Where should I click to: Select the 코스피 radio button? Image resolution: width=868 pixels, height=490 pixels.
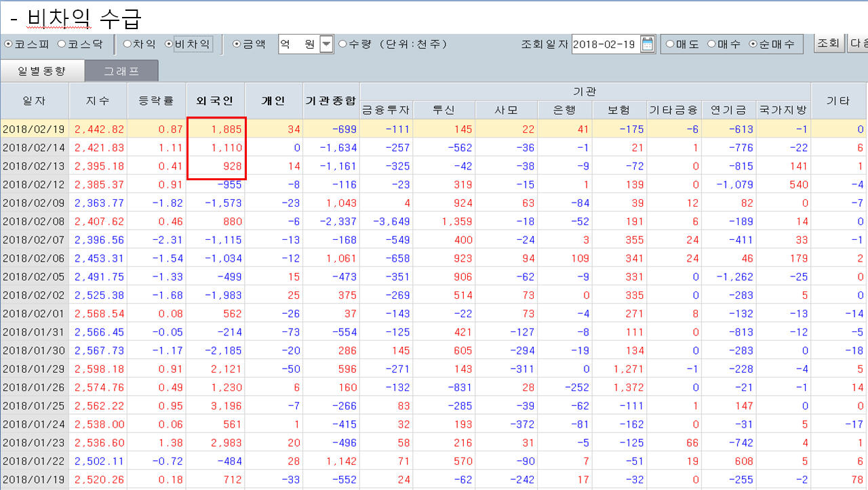(x=9, y=44)
